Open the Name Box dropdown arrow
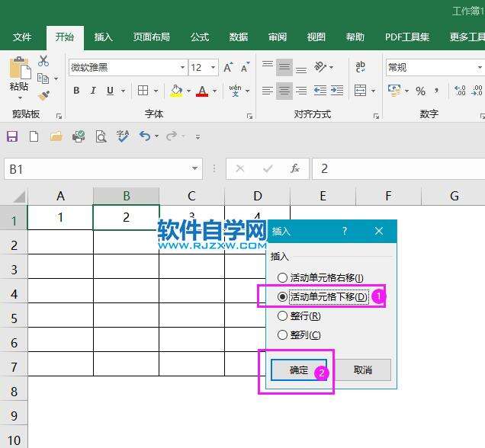The image size is (485, 448). point(194,168)
